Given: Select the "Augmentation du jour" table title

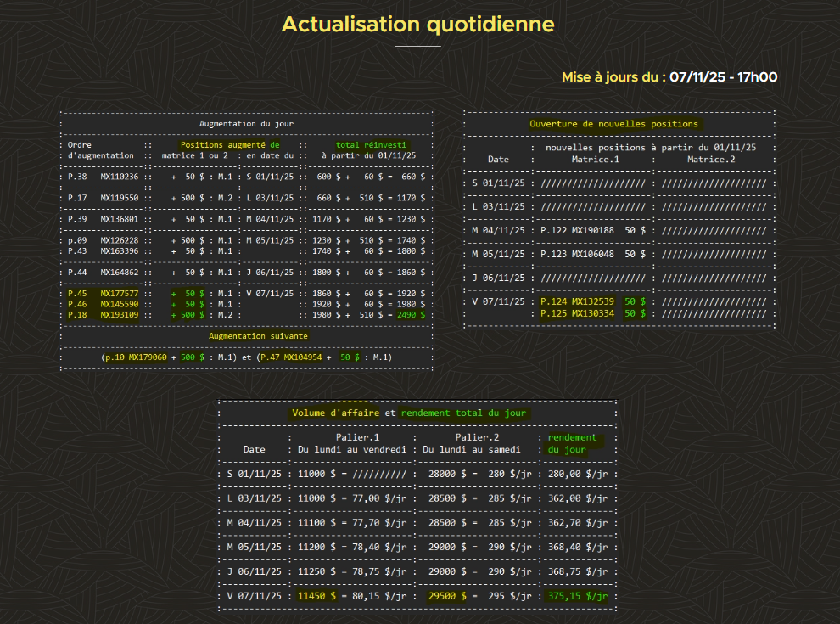Looking at the screenshot, I should point(246,124).
